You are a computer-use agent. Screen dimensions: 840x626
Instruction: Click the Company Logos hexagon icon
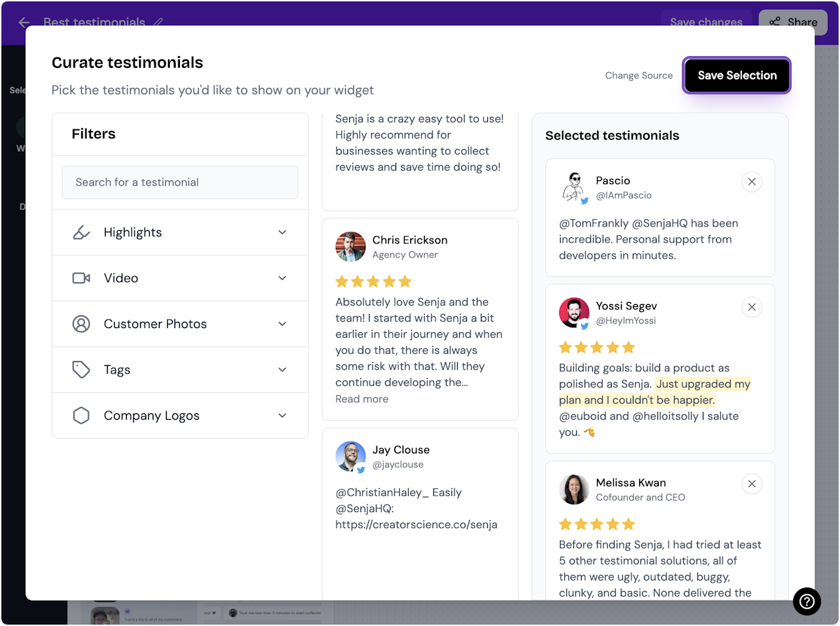(x=81, y=415)
